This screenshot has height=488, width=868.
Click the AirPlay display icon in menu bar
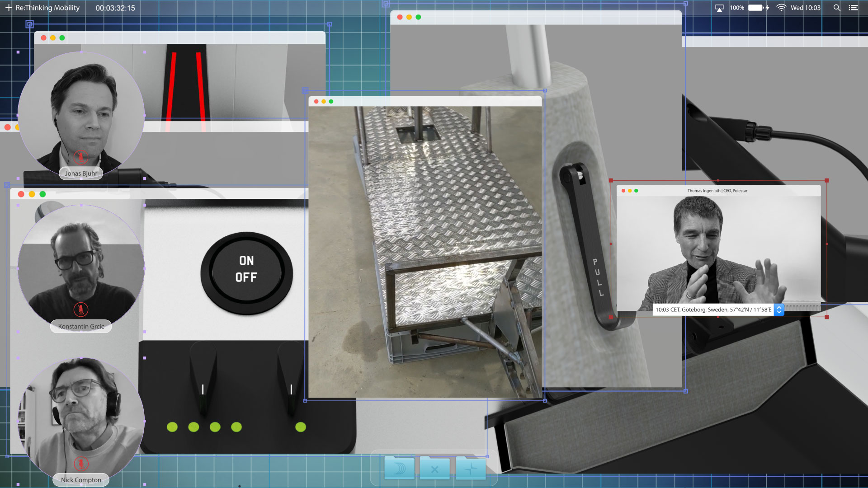pyautogui.click(x=719, y=8)
